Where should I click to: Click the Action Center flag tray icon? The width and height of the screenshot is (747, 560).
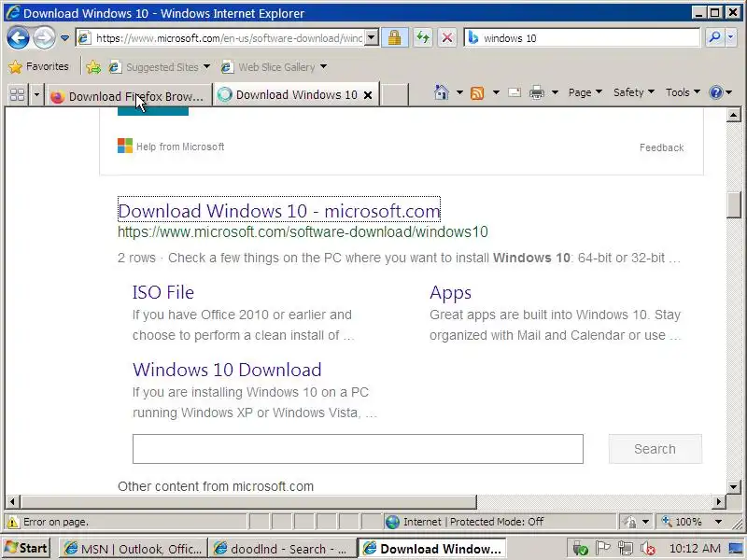(602, 549)
